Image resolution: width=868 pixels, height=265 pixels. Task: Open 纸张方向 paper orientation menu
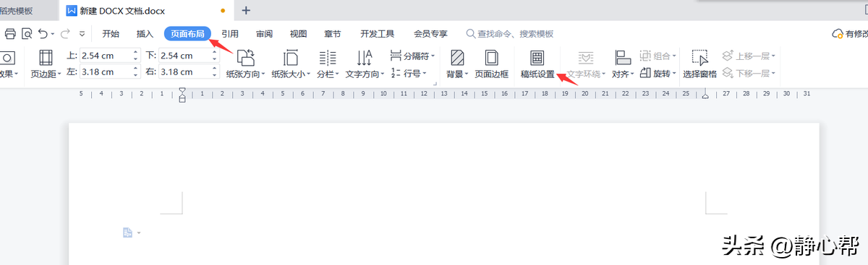click(246, 64)
